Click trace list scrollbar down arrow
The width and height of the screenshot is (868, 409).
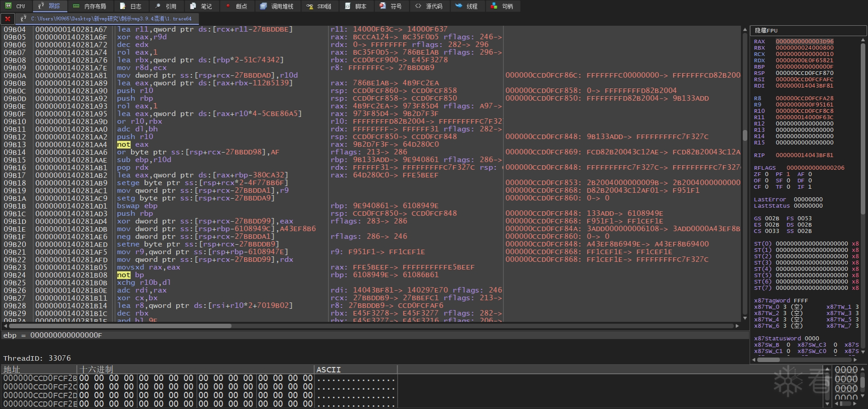coord(745,318)
